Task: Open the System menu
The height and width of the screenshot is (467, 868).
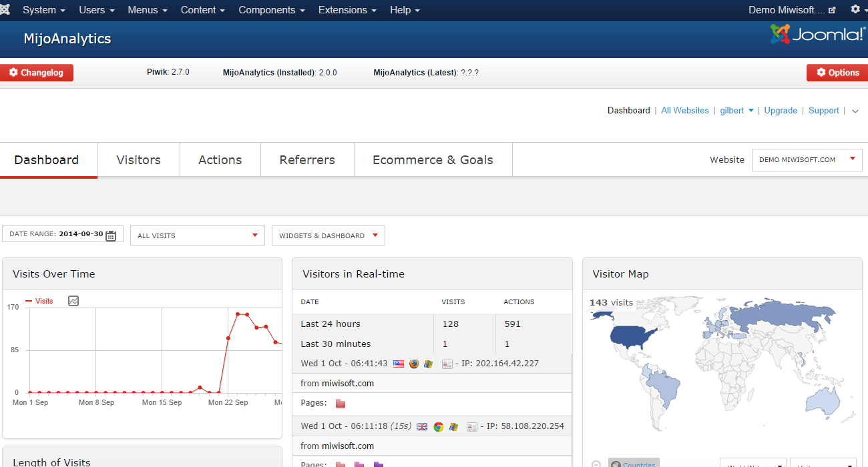Action: tap(44, 10)
